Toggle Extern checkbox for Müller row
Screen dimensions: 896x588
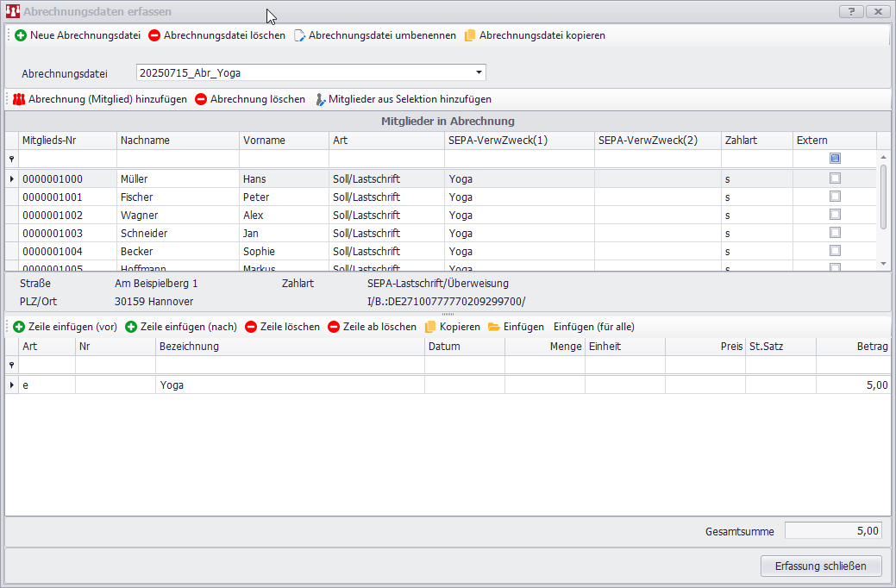pos(835,178)
